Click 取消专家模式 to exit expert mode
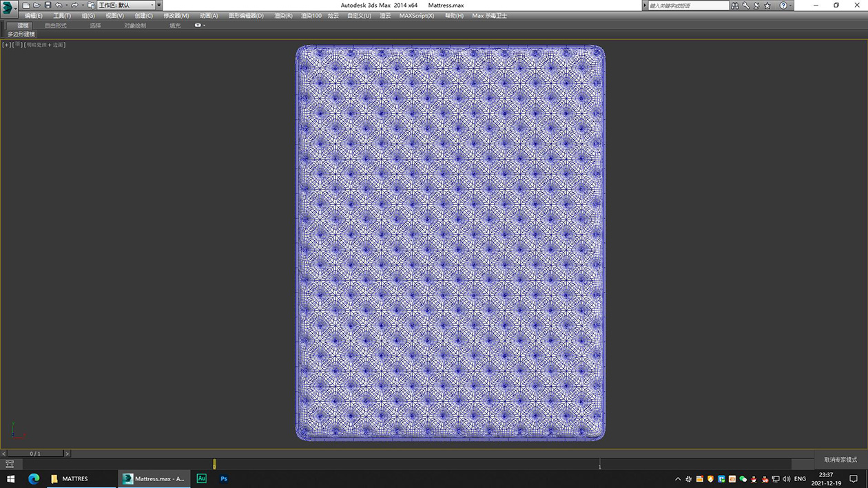 pyautogui.click(x=840, y=459)
